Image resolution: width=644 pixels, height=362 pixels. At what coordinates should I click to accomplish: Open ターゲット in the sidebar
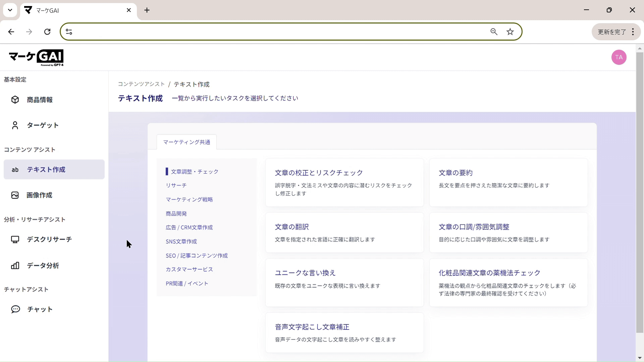54,125
